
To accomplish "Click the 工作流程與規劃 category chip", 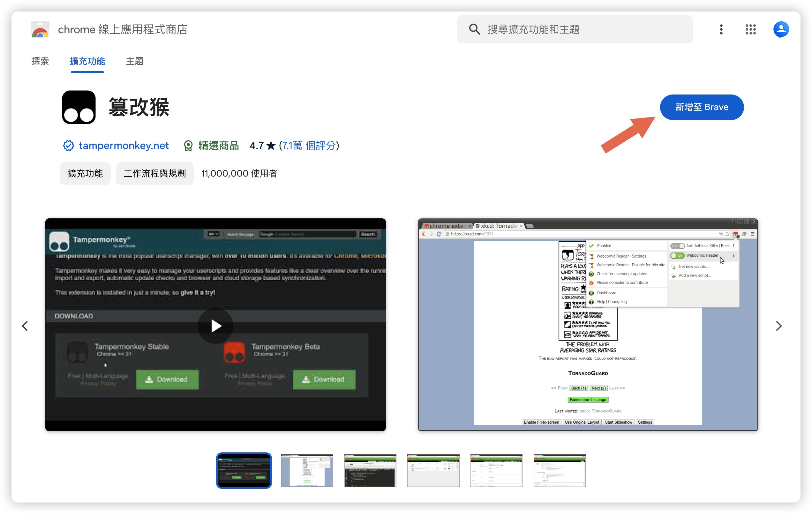I will tap(155, 173).
